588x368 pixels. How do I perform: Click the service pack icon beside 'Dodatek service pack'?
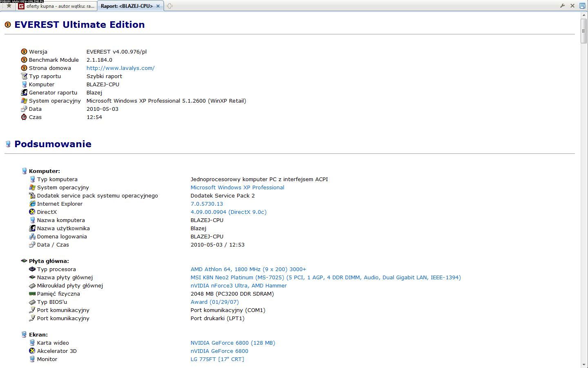pos(32,195)
